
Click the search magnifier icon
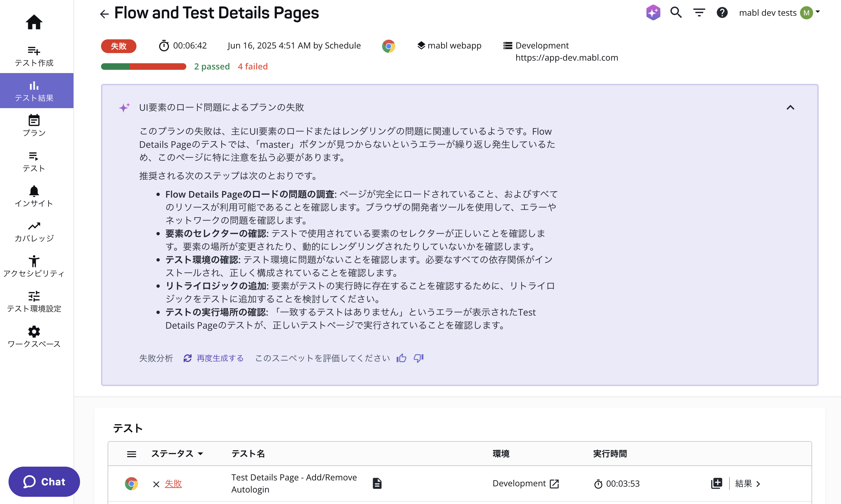(676, 12)
